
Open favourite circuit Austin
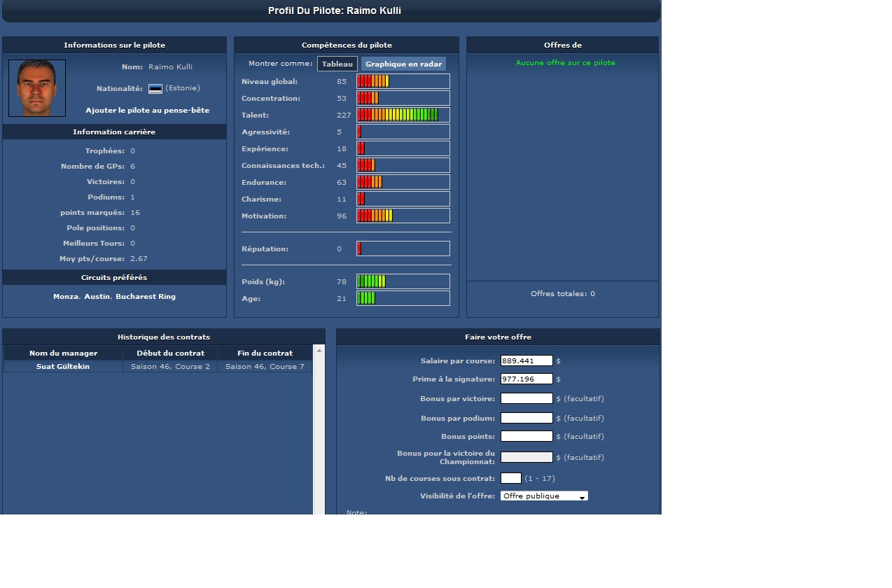(97, 297)
